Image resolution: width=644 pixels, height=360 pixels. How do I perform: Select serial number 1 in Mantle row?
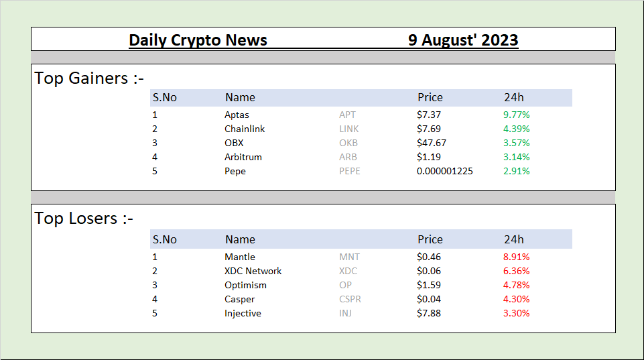(x=155, y=257)
